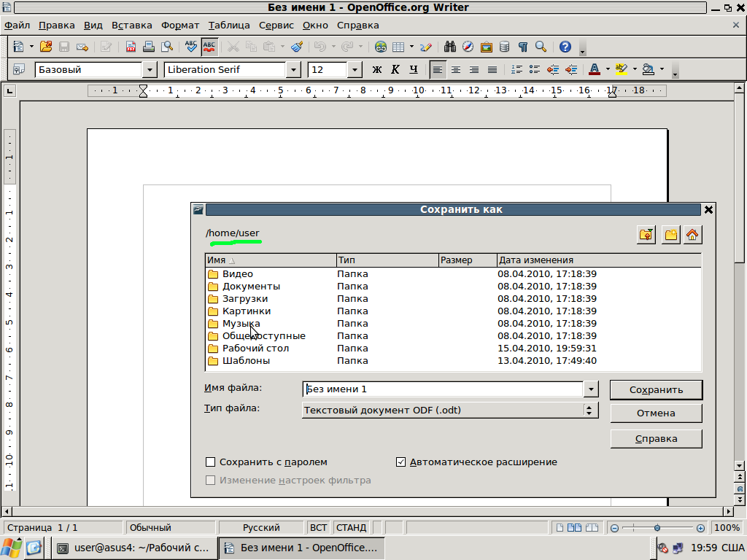747x560 pixels.
Task: Open the font size 12 dropdown
Action: point(355,70)
